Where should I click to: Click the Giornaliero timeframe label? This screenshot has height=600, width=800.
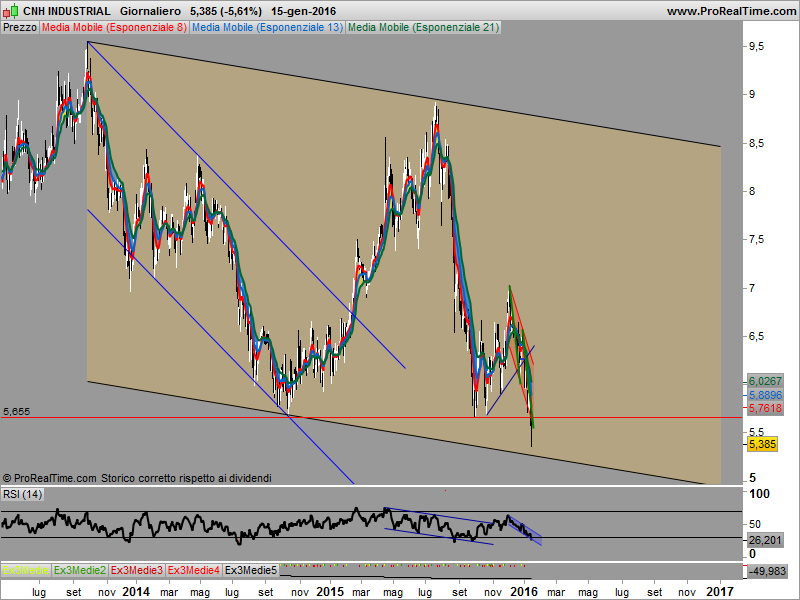(x=150, y=11)
